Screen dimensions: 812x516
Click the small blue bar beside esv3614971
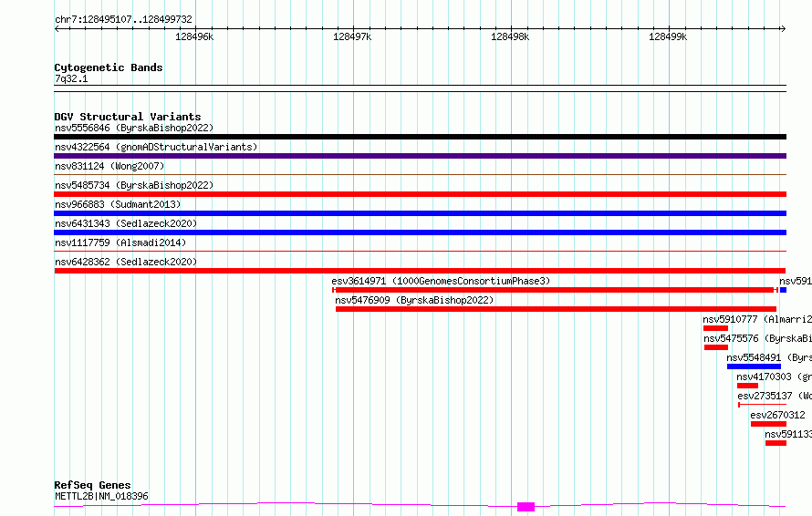point(783,290)
